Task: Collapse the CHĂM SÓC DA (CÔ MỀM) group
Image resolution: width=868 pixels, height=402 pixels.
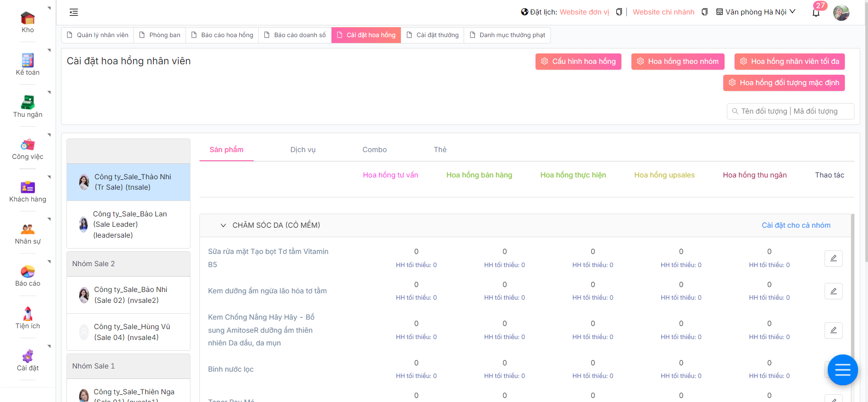Action: pos(223,225)
